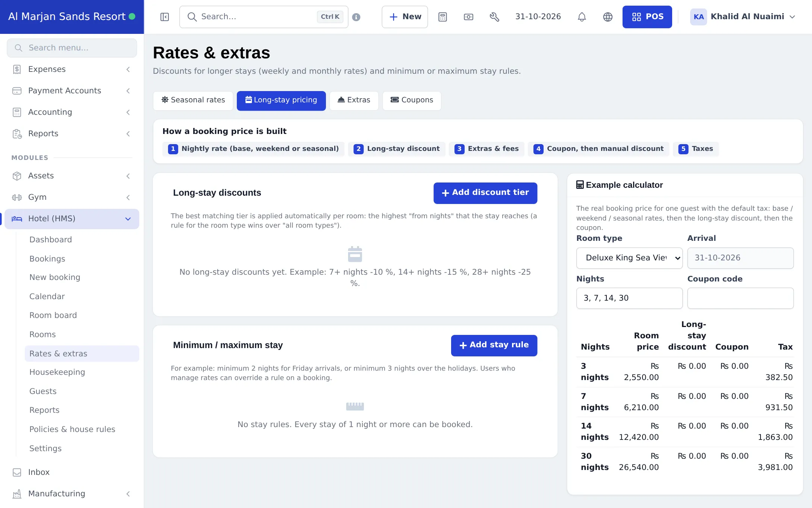This screenshot has height=508, width=812.
Task: Click the info icon beside the search box
Action: [356, 17]
